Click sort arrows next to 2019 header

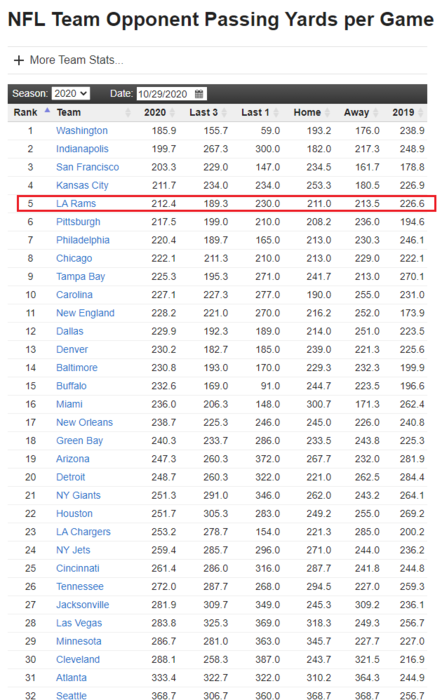click(x=420, y=112)
